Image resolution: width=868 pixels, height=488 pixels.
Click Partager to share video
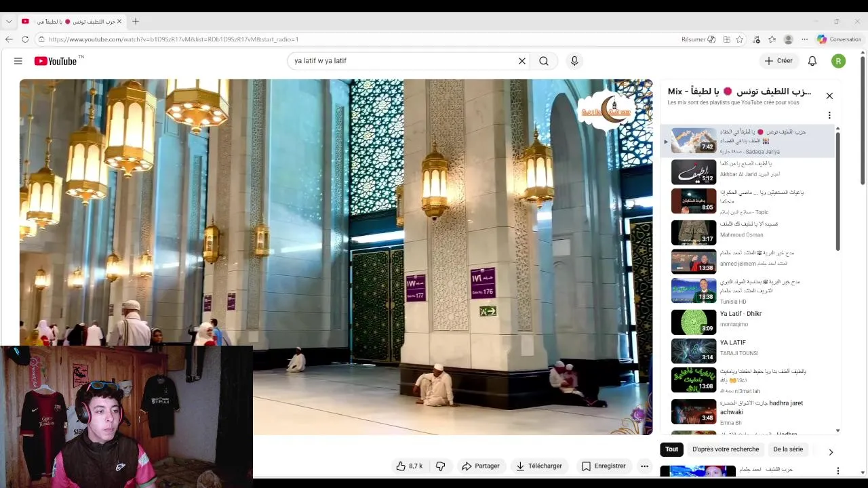click(x=481, y=466)
